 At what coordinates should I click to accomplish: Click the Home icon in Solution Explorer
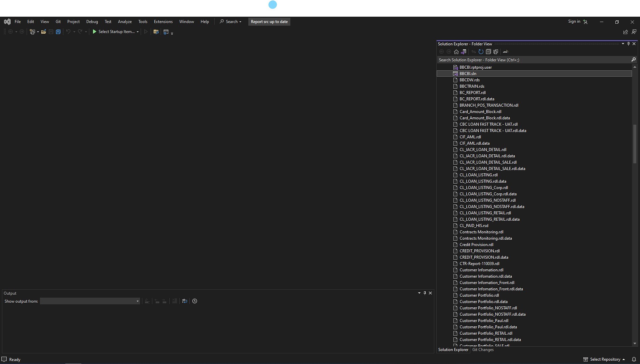[x=456, y=52]
